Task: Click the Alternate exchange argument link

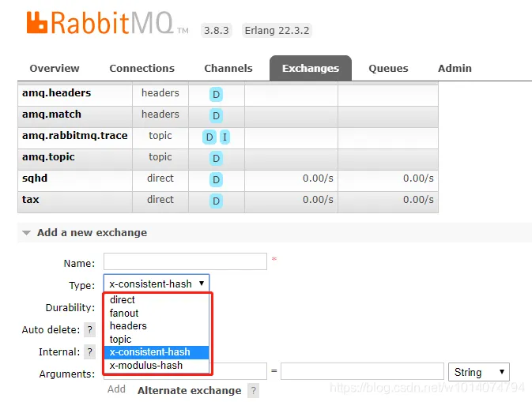Action: tap(189, 390)
